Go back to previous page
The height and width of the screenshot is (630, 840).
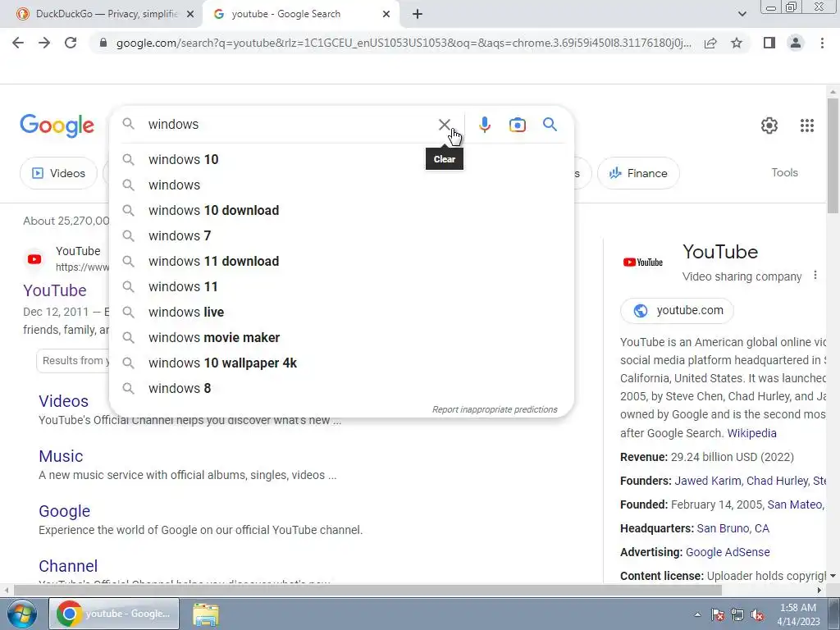pos(18,43)
